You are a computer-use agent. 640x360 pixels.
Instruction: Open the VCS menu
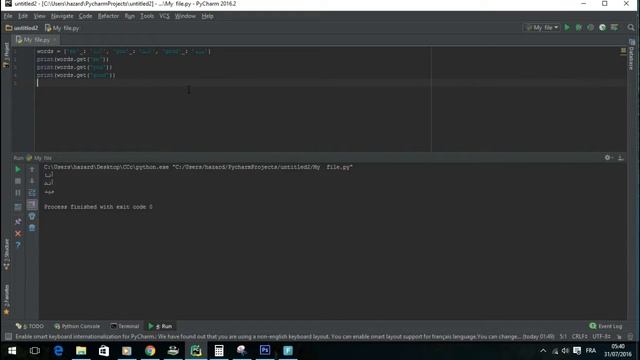(x=164, y=16)
